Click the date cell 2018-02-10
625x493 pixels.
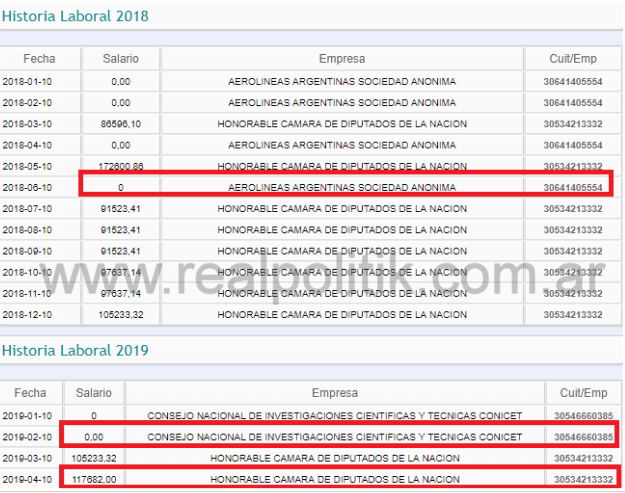click(27, 103)
